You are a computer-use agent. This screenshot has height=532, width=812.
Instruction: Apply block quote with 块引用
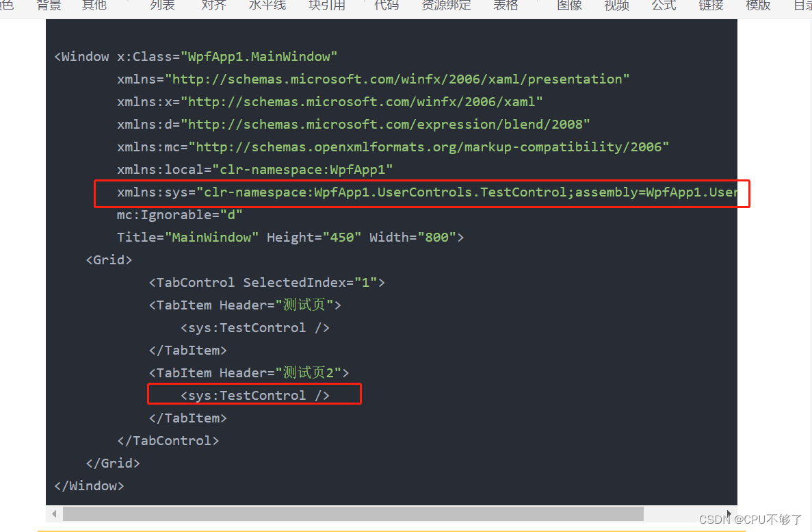[327, 5]
